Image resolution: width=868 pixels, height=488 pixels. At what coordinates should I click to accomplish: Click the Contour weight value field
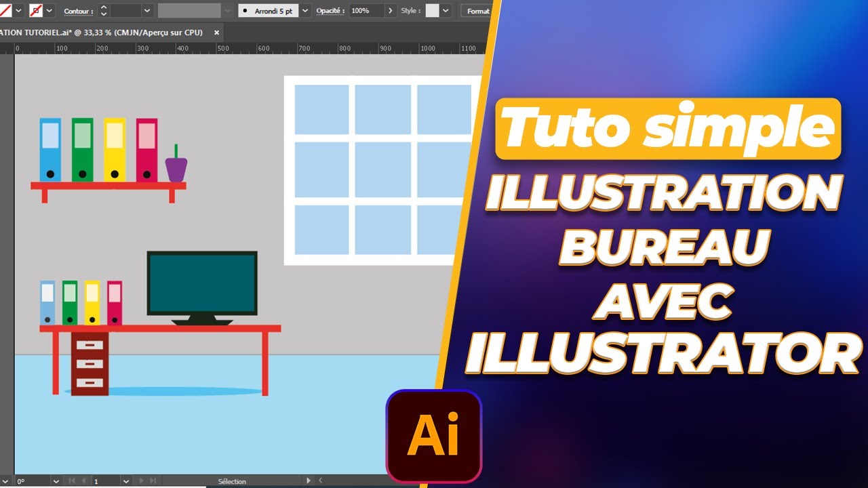point(125,11)
